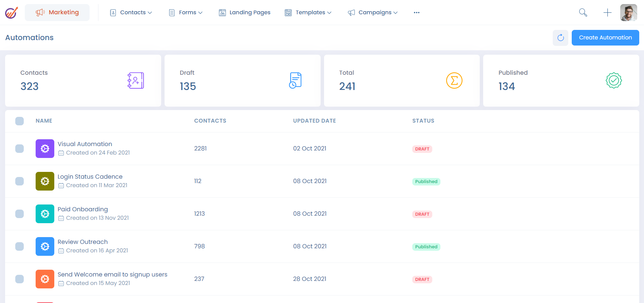The image size is (644, 303).
Task: Open the Marketing module tab
Action: click(x=57, y=13)
